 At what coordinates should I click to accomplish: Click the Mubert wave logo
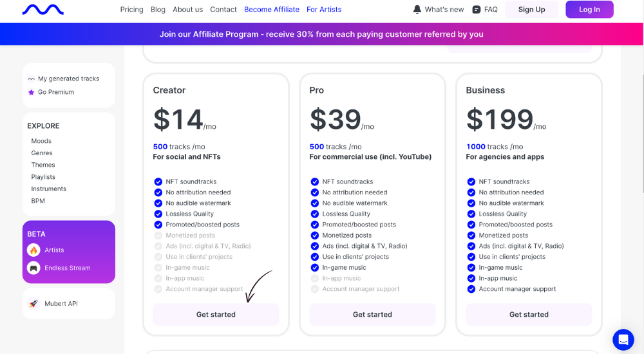click(x=43, y=10)
